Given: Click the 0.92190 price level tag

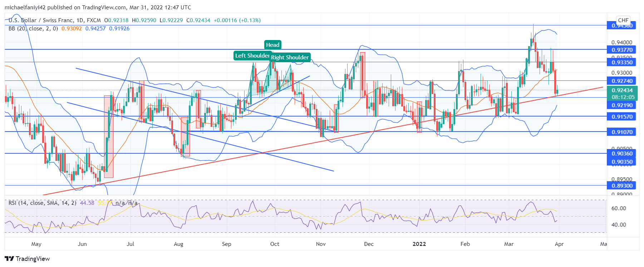Looking at the screenshot, I should (x=622, y=105).
